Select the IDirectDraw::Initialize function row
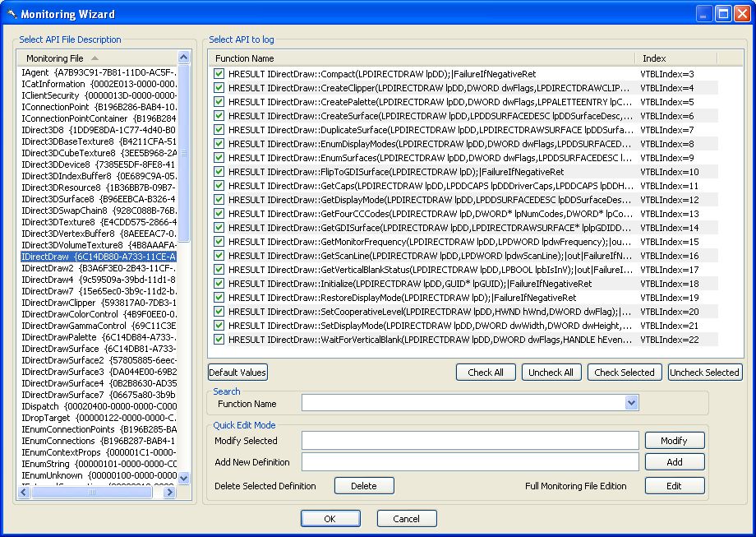This screenshot has height=537, width=756. (x=463, y=284)
